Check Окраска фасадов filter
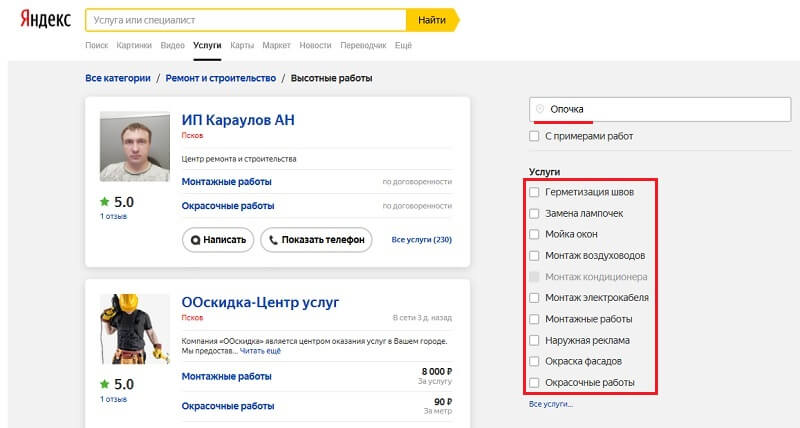 534,361
